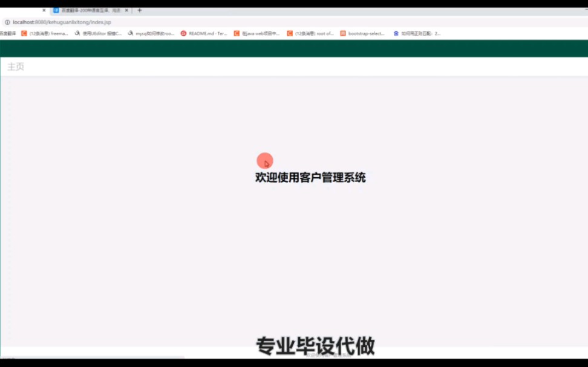Open the 百度翻译 bookmark

8,33
